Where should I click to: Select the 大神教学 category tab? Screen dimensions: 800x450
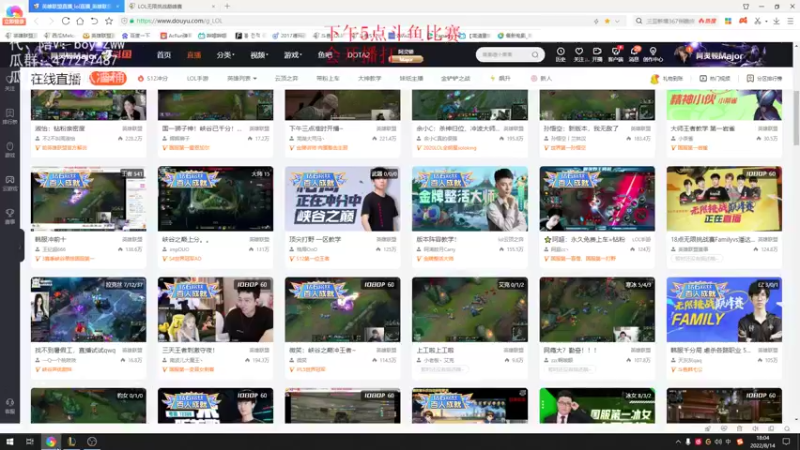pyautogui.click(x=369, y=79)
